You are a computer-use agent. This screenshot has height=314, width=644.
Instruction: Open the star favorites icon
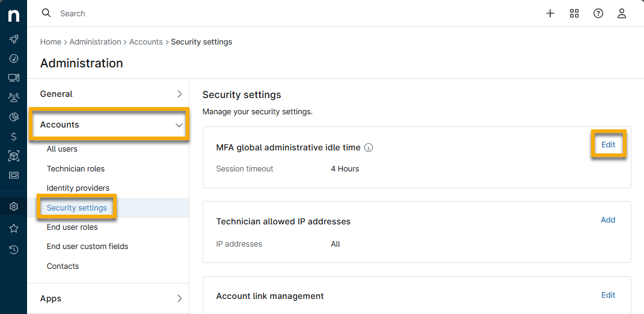pos(13,228)
